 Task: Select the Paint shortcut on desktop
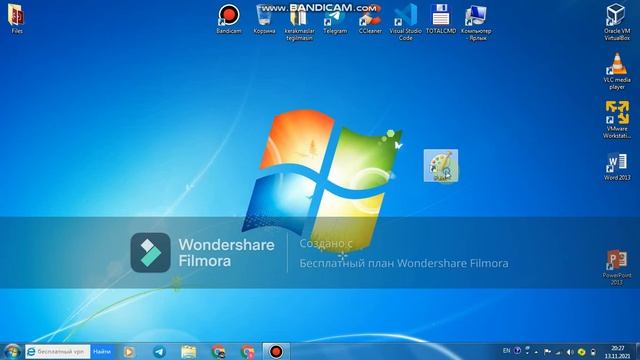pyautogui.click(x=441, y=165)
